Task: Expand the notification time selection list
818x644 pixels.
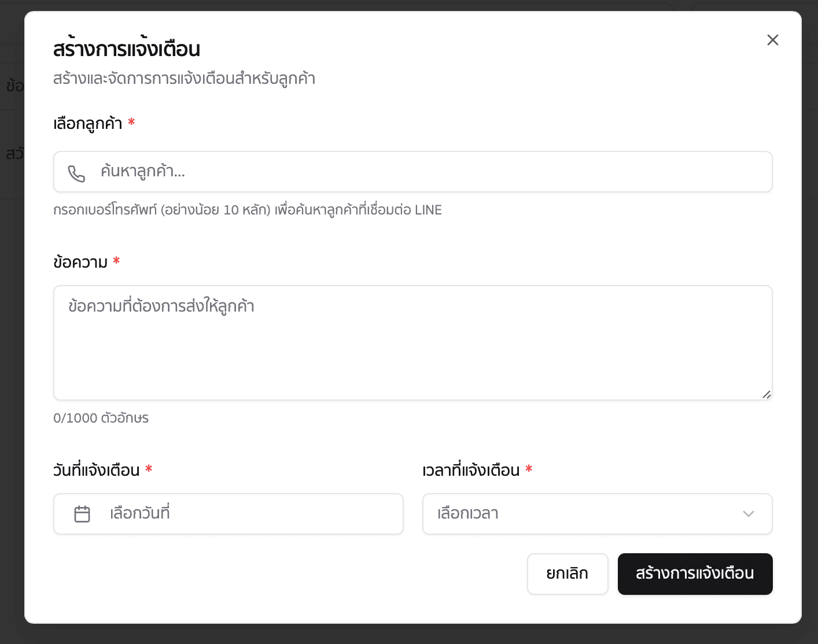Action: pyautogui.click(x=597, y=513)
